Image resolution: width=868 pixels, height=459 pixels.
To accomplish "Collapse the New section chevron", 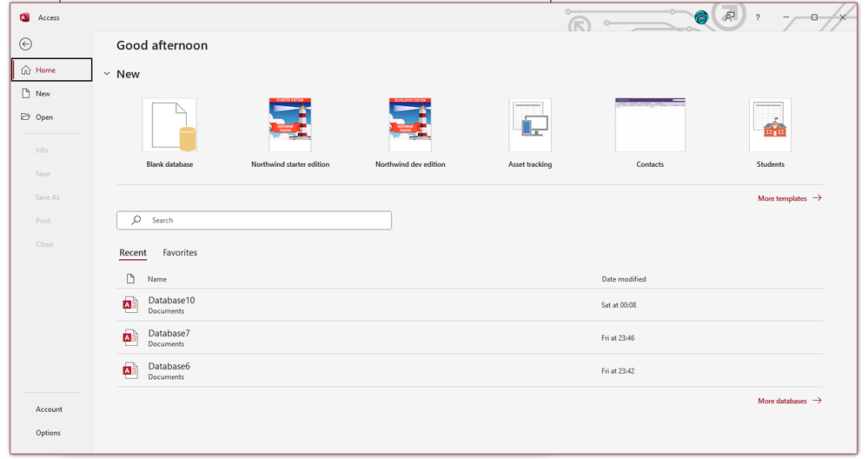I will [107, 74].
